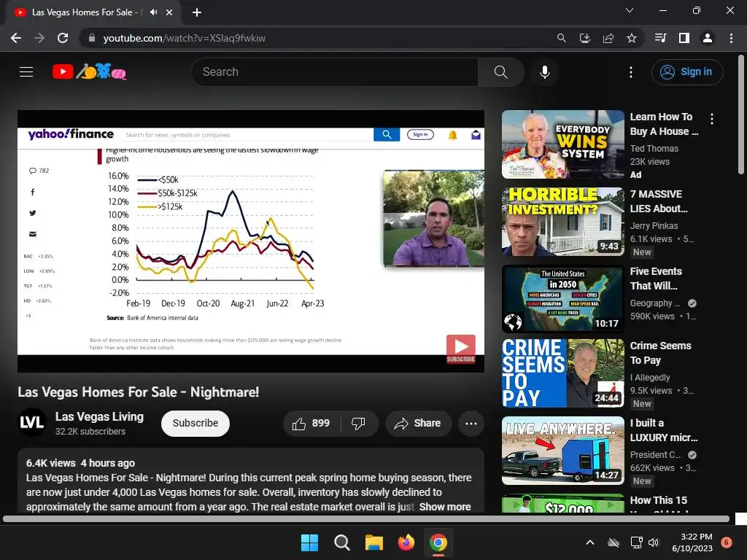
Task: Open a new tab with the plus button
Action: [197, 12]
